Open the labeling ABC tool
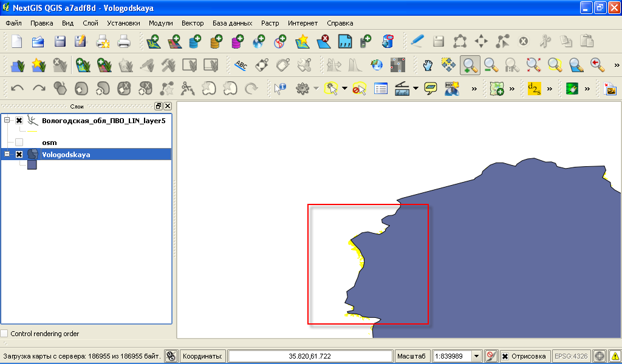 [241, 65]
